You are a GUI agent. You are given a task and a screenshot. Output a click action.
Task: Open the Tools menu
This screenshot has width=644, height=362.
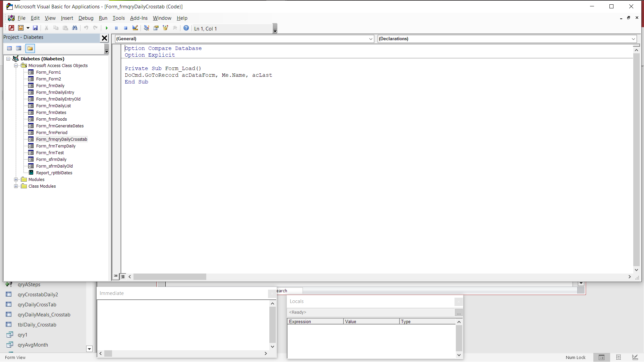coord(118,18)
